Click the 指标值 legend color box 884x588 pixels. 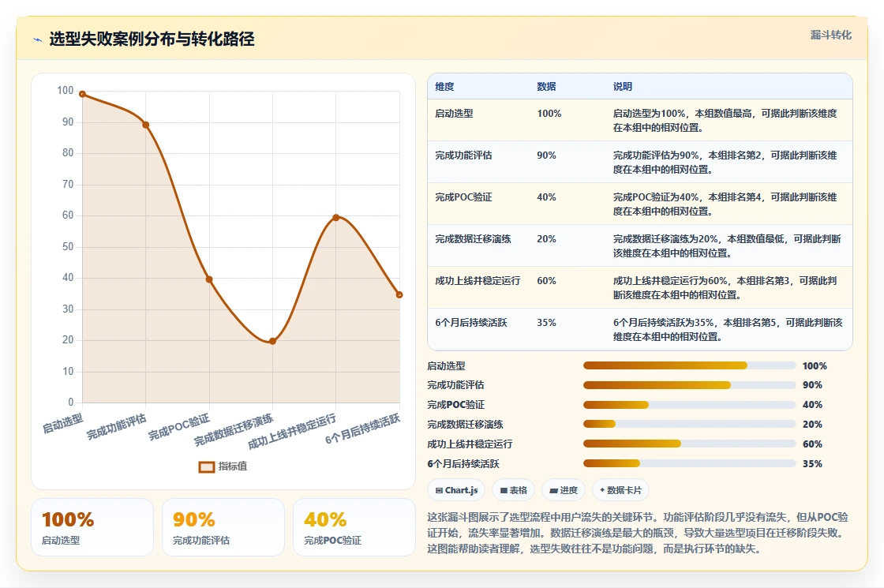tap(206, 466)
